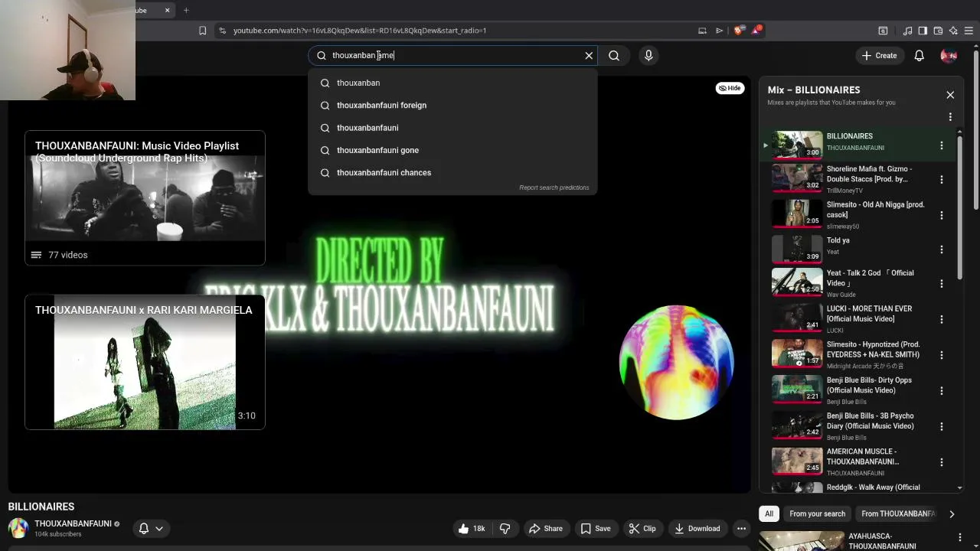Open more actions ellipsis below video

741,528
